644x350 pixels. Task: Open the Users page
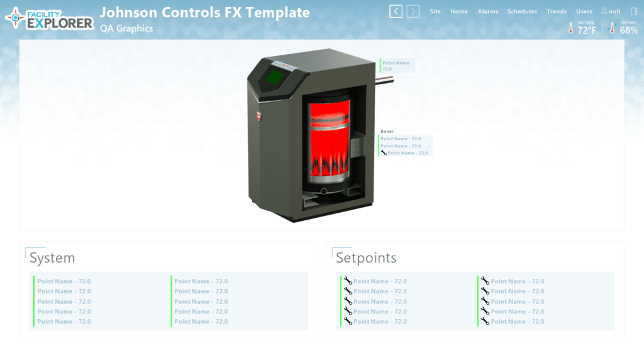click(584, 11)
